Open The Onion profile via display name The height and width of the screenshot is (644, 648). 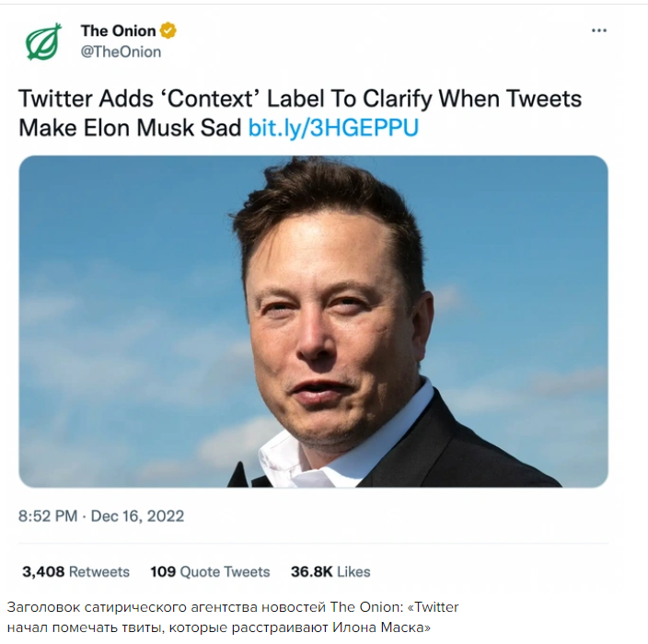pyautogui.click(x=119, y=30)
